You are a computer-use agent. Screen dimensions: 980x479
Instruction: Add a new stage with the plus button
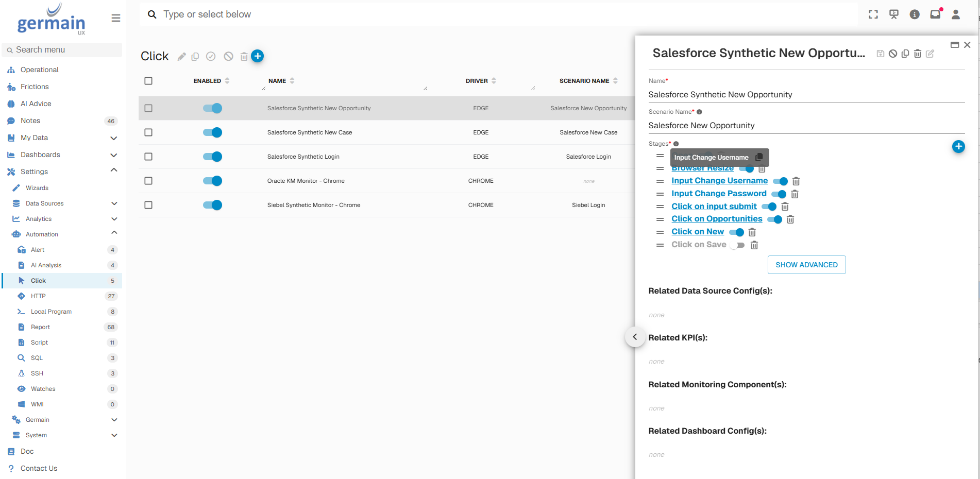tap(958, 147)
